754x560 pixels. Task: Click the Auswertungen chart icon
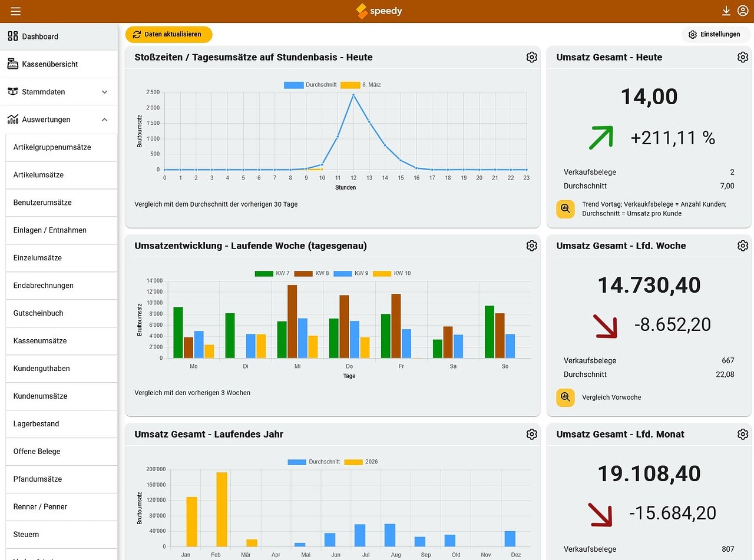pyautogui.click(x=12, y=119)
